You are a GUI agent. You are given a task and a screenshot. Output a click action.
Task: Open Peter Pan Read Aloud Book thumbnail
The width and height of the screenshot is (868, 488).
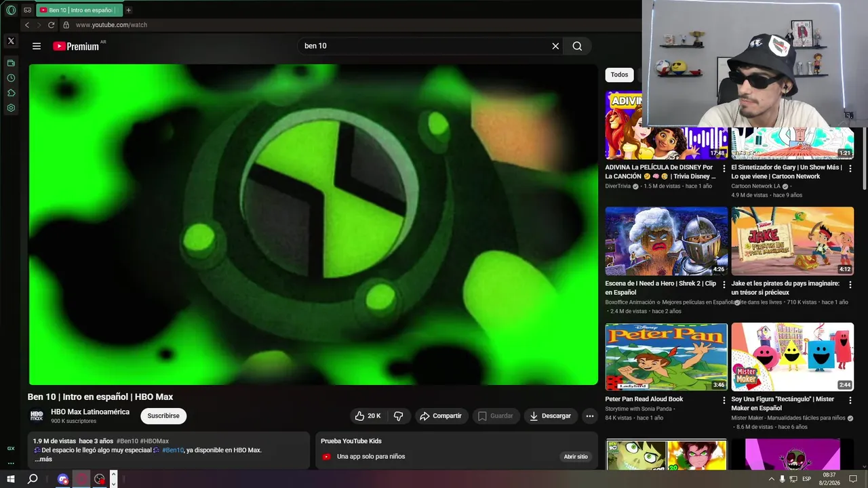[667, 357]
